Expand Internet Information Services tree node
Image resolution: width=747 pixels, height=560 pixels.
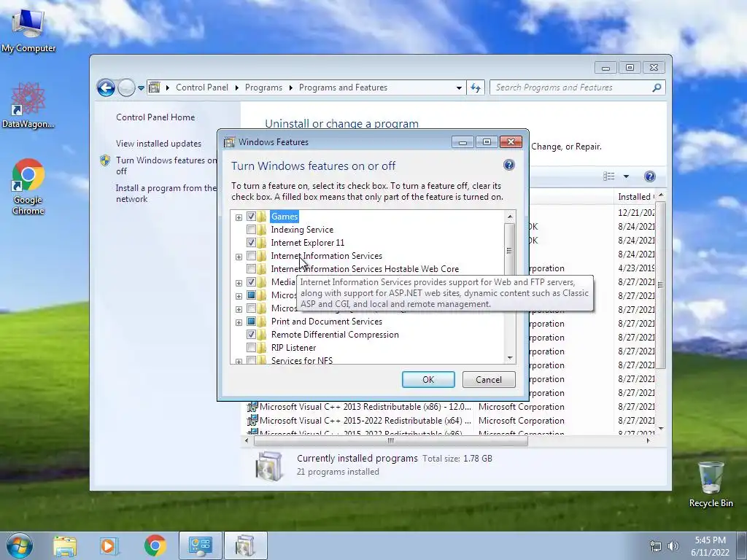(239, 257)
